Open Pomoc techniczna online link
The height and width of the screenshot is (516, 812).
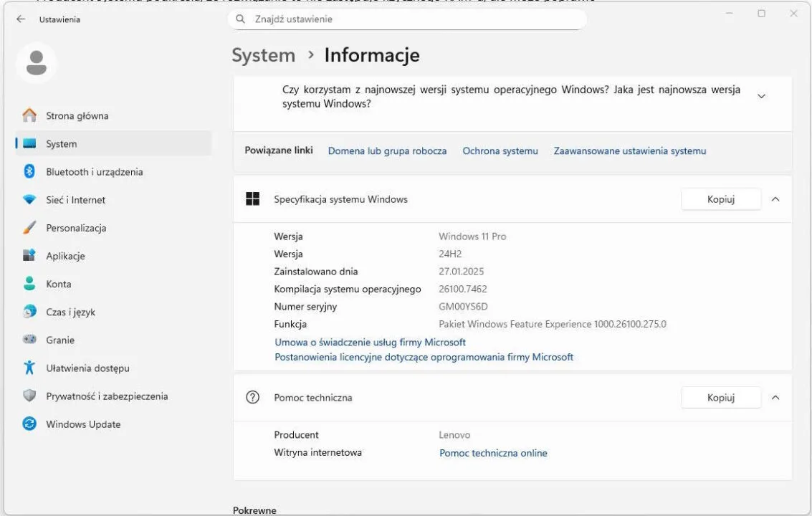[493, 453]
